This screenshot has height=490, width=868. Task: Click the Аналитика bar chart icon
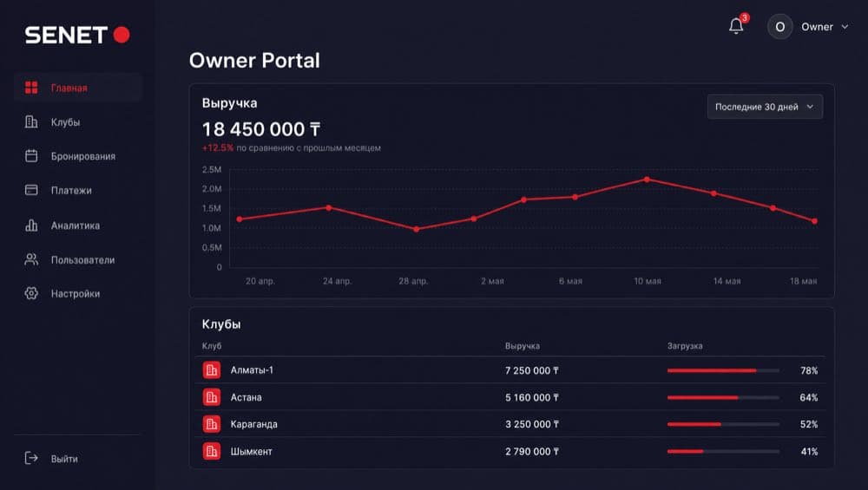(x=31, y=225)
